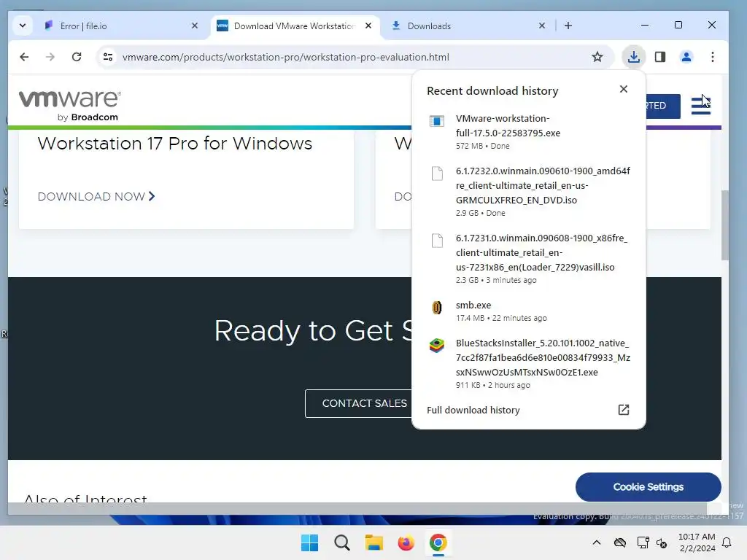
Task: Open the VMware hamburger menu
Action: coord(701,105)
